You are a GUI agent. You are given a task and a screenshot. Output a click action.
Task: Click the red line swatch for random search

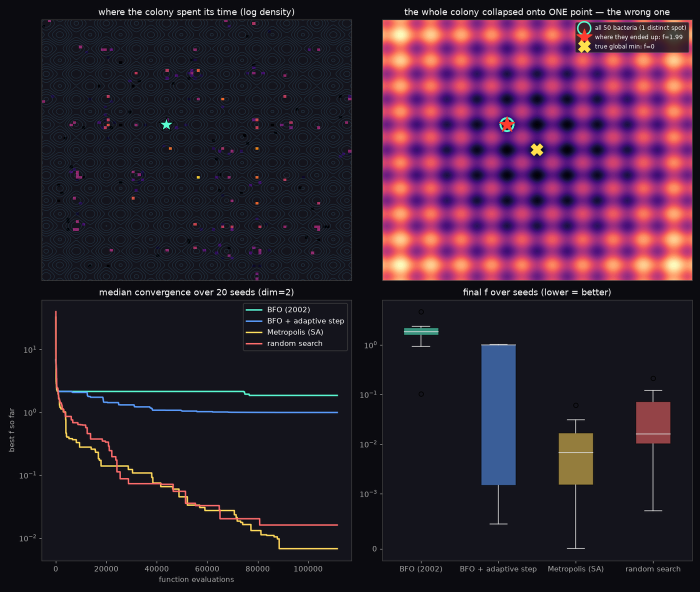tap(254, 343)
